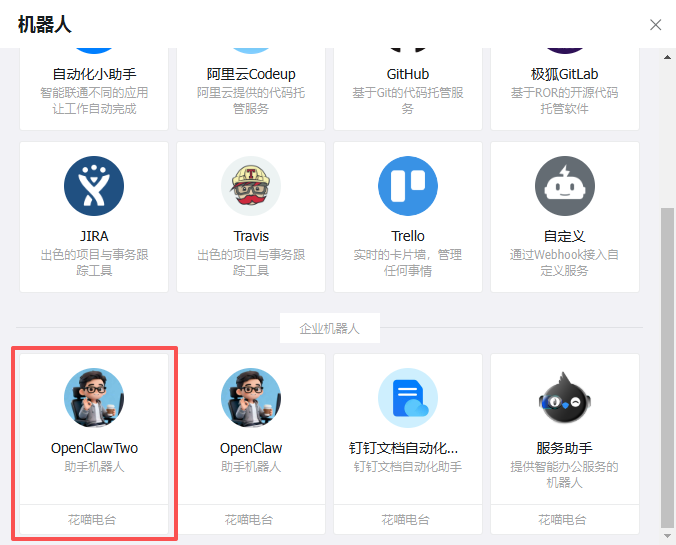Click the GitHub card title
This screenshot has height=545, width=676.
[408, 74]
